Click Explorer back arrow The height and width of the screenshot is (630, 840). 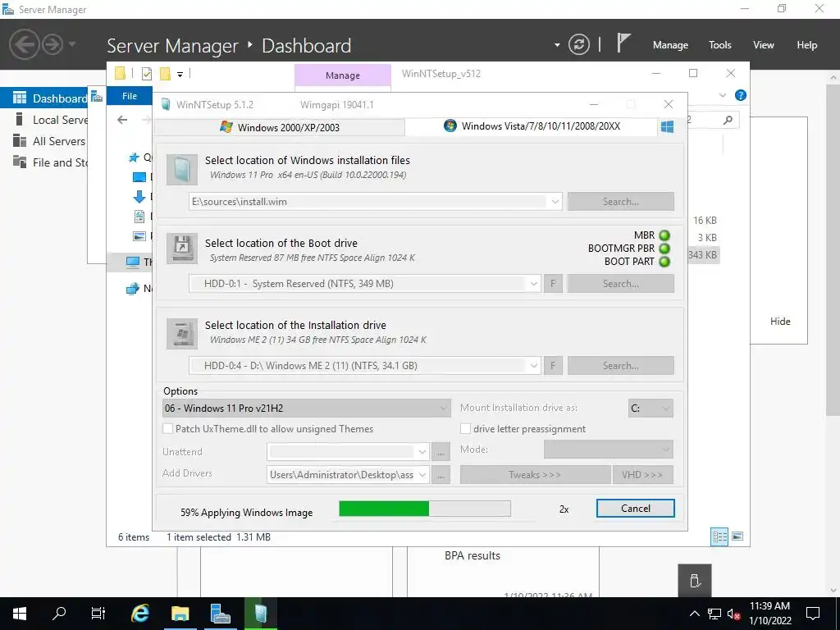click(x=122, y=120)
